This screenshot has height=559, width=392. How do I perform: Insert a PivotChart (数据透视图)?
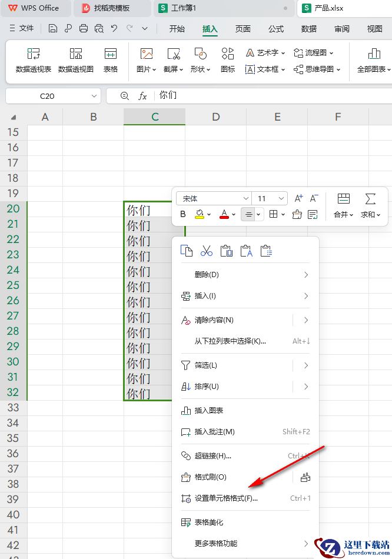tap(75, 61)
